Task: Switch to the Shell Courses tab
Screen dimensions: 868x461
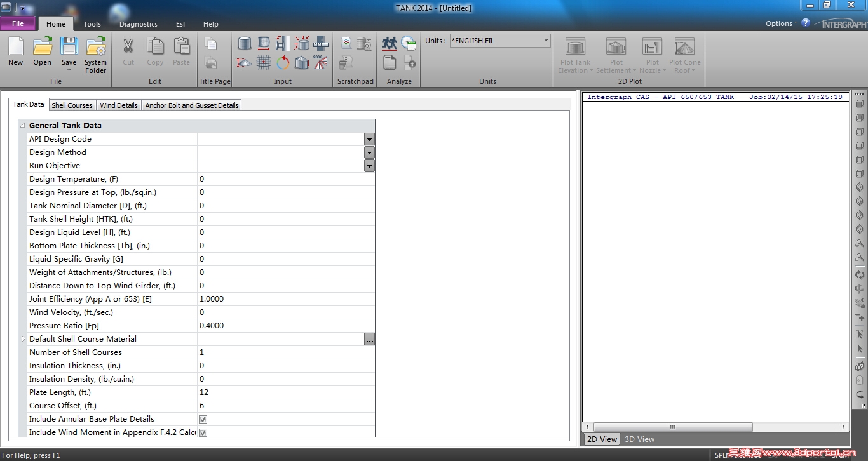Action: click(72, 105)
